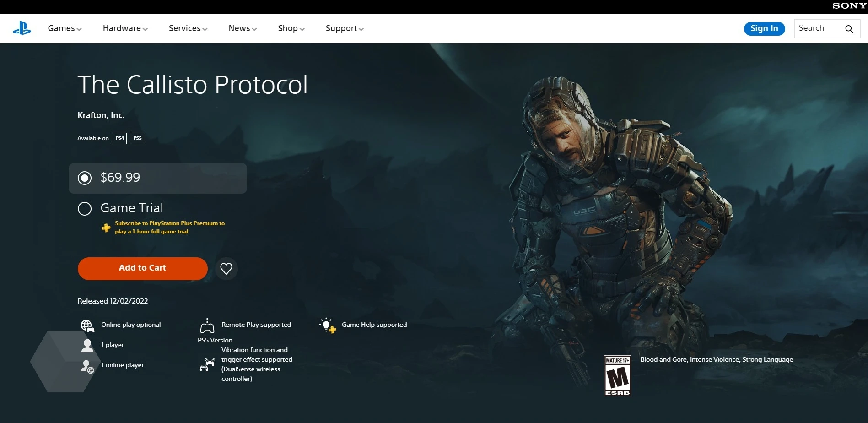Click the PS5 platform badge

(137, 138)
